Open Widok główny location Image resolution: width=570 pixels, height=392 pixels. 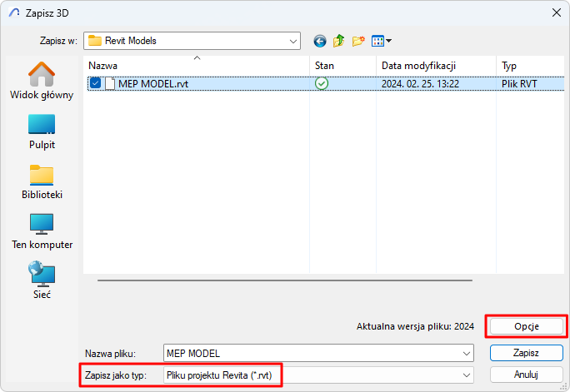tap(42, 81)
